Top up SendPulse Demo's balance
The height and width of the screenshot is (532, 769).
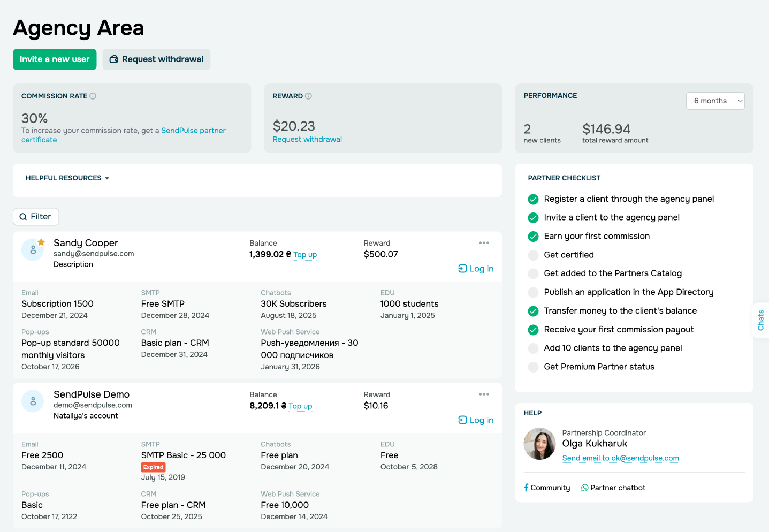coord(300,406)
